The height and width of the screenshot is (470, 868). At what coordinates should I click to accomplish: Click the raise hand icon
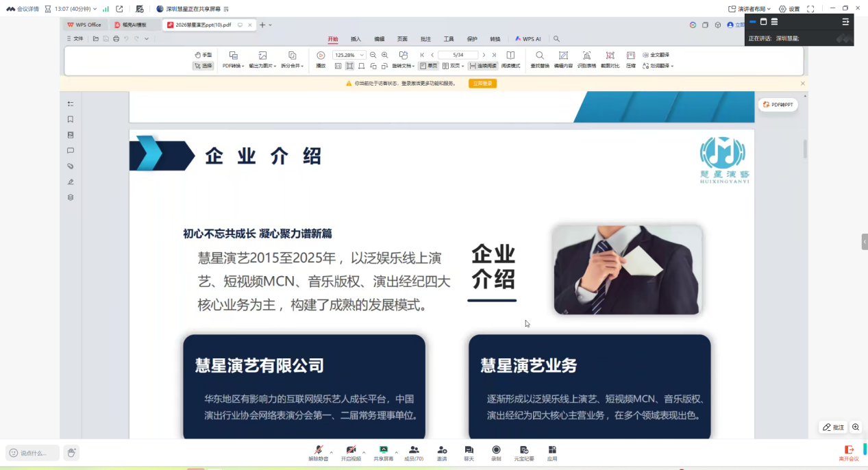point(71,453)
